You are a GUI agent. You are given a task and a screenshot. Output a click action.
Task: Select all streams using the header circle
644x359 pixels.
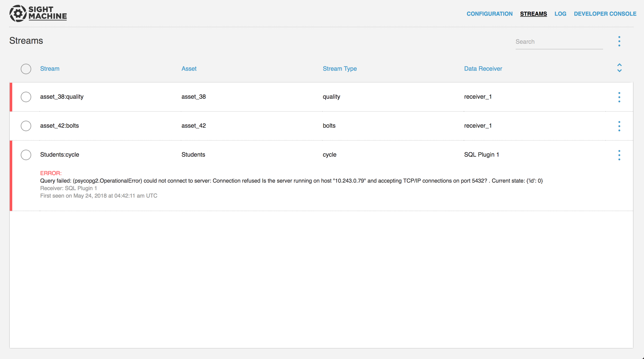pos(26,69)
